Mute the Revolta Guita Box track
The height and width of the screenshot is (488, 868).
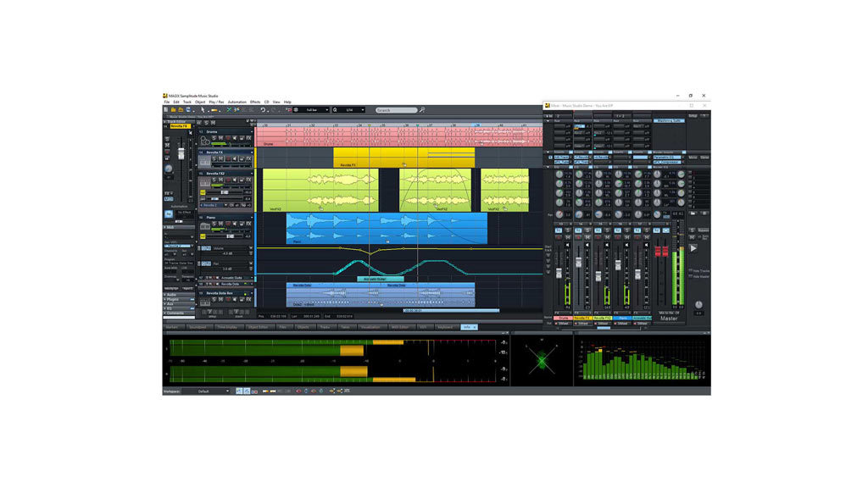coord(220,299)
